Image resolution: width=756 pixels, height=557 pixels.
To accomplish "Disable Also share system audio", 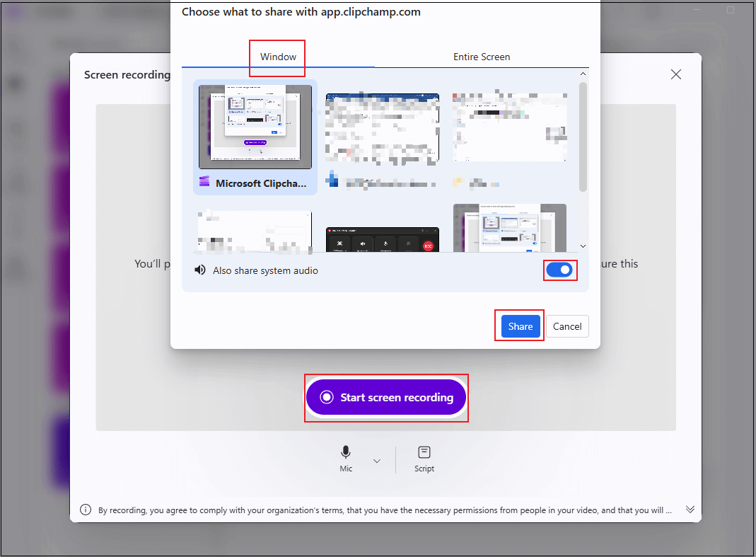I will pyautogui.click(x=560, y=270).
